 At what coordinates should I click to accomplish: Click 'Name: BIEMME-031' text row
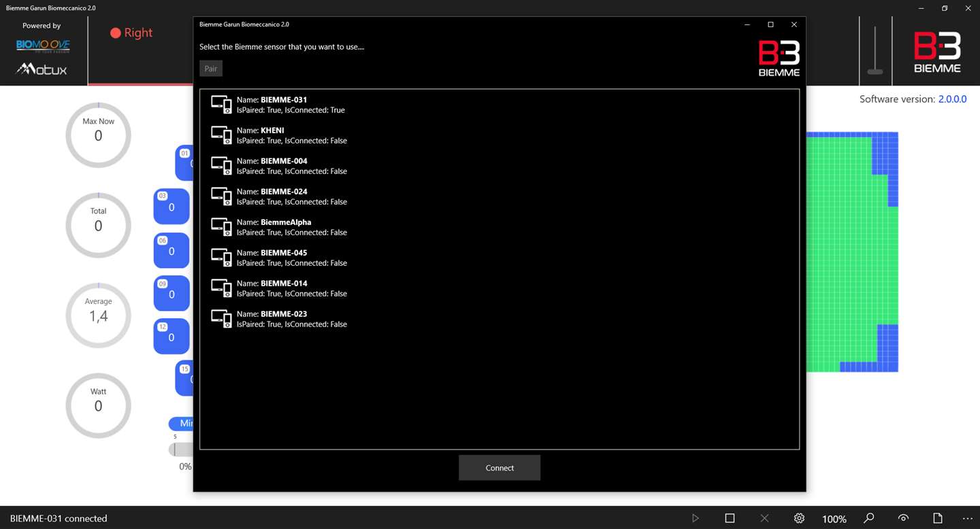[x=272, y=99]
